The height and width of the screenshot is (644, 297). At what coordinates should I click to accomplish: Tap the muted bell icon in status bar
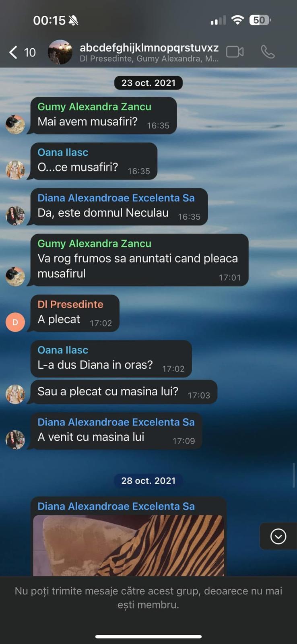click(x=73, y=20)
